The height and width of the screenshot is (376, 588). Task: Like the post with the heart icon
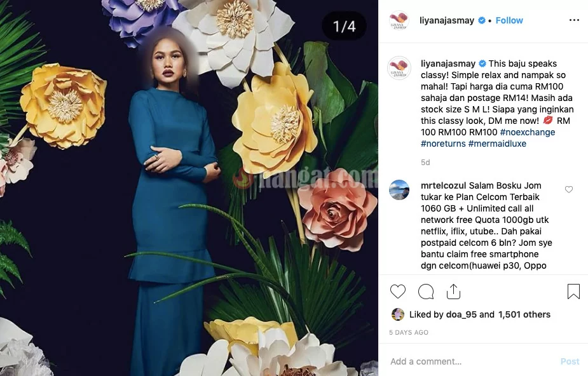(398, 292)
